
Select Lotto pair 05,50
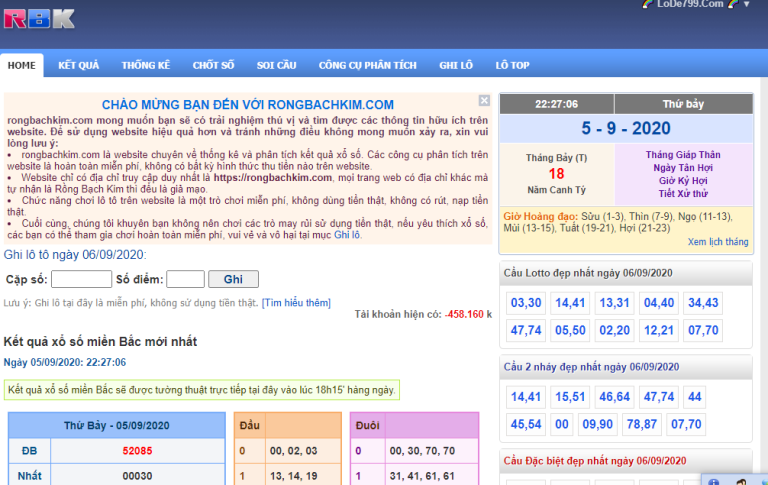[x=570, y=330]
